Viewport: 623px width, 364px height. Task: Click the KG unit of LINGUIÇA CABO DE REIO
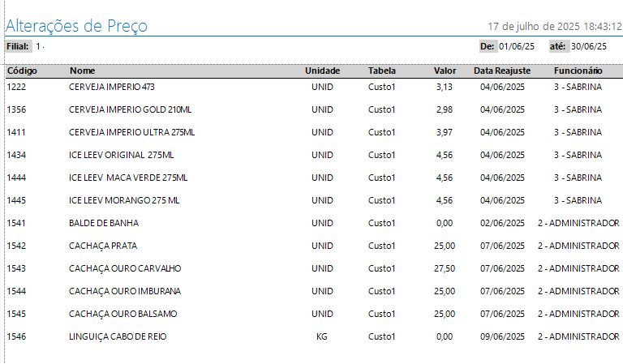pos(322,336)
